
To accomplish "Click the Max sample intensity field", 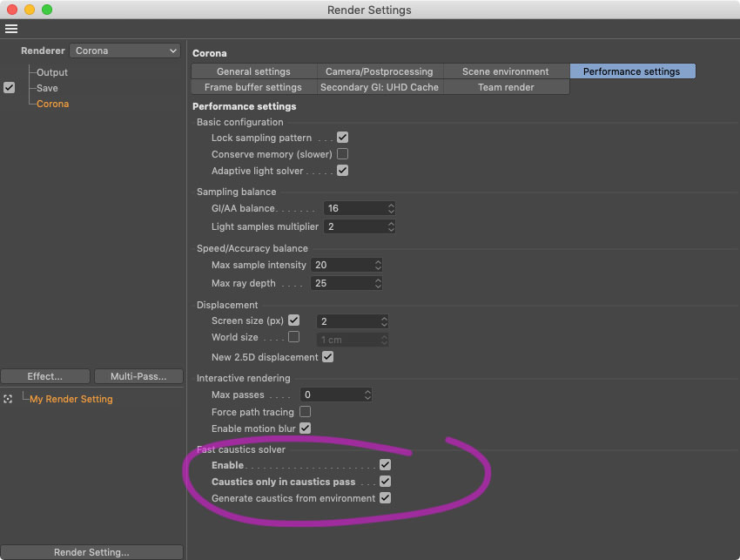I will coord(341,265).
